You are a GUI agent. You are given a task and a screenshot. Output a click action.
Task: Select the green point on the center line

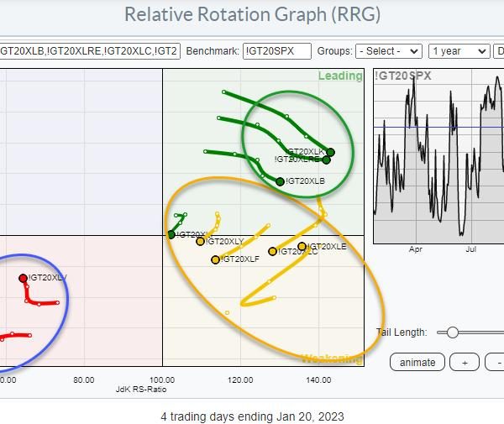[171, 235]
